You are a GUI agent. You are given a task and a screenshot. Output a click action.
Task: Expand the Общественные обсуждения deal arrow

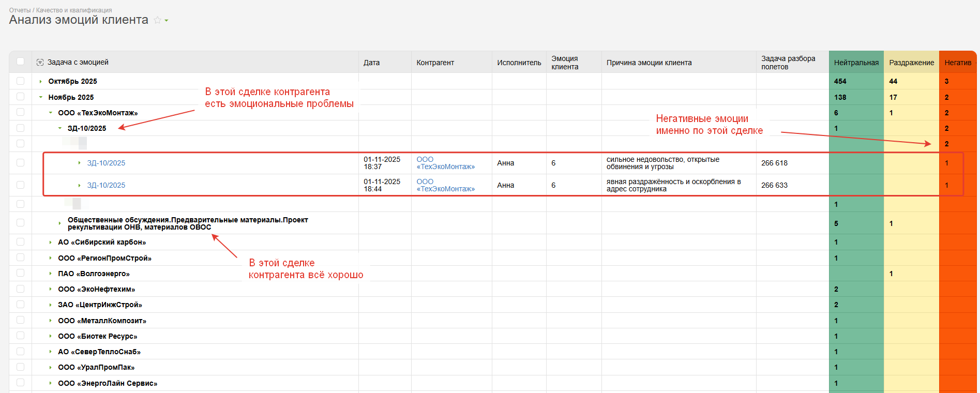click(60, 223)
